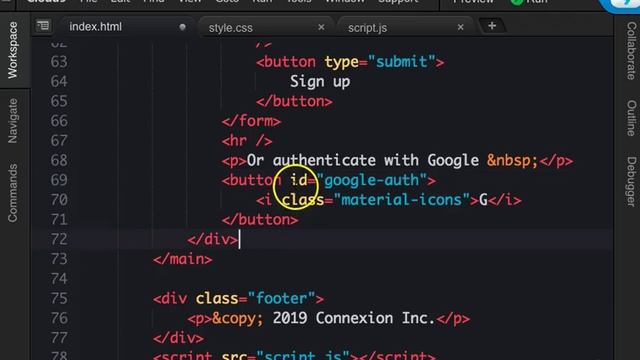Click the '</form>' closing tag
This screenshot has width=640, height=360.
point(251,121)
